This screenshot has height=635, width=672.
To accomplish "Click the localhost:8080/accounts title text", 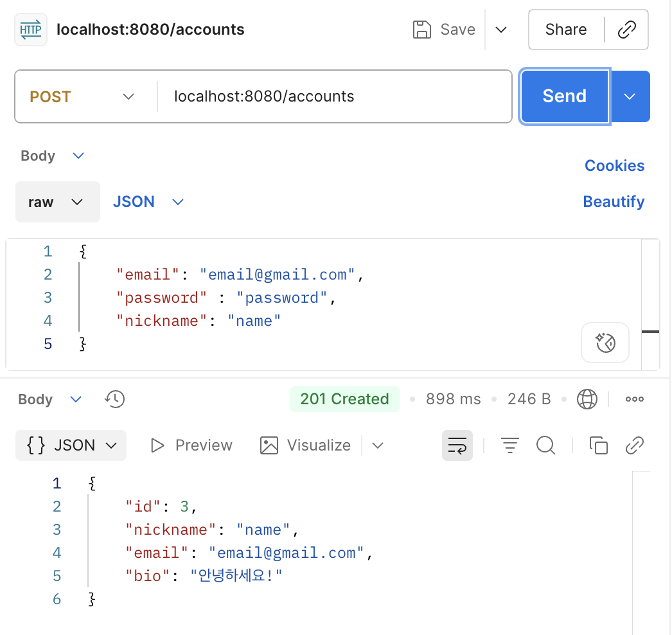I will click(150, 30).
